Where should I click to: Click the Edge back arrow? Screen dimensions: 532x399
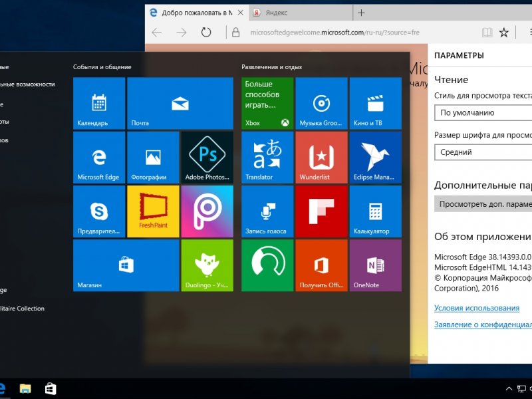point(156,33)
